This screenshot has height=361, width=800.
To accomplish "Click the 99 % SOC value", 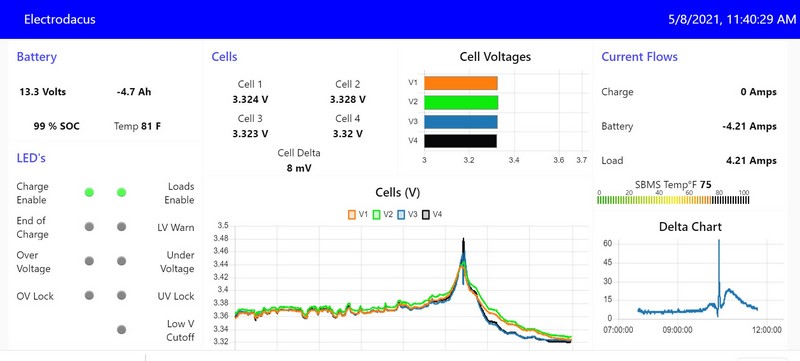I will (x=57, y=126).
